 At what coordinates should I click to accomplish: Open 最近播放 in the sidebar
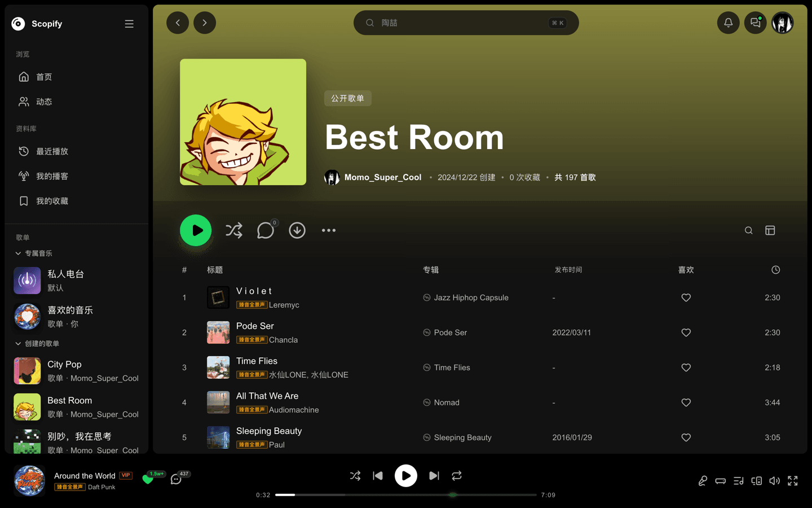pos(76,151)
